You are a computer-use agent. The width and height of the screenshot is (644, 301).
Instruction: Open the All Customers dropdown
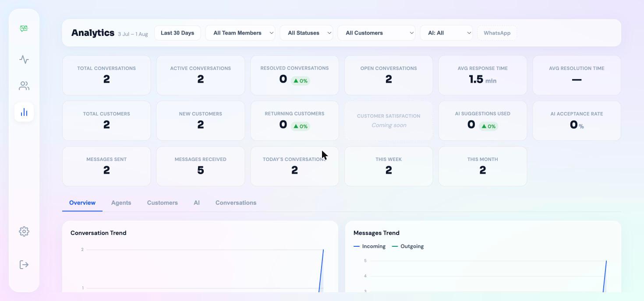click(x=376, y=33)
